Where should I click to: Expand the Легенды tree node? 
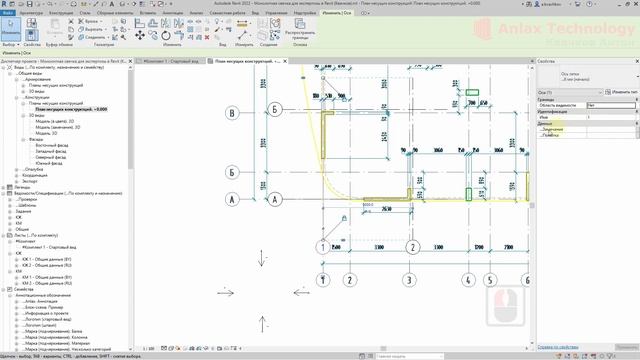click(4, 187)
